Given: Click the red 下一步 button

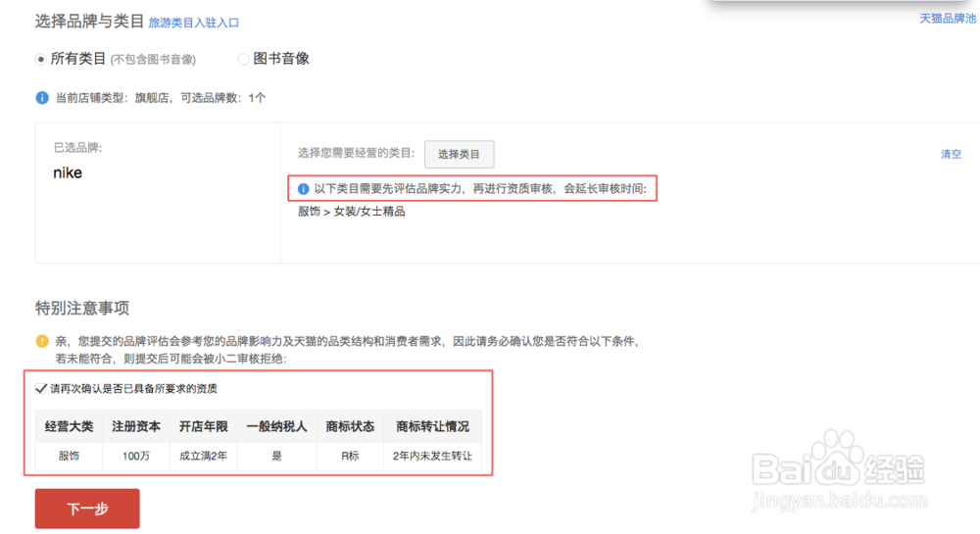Looking at the screenshot, I should pos(87,509).
